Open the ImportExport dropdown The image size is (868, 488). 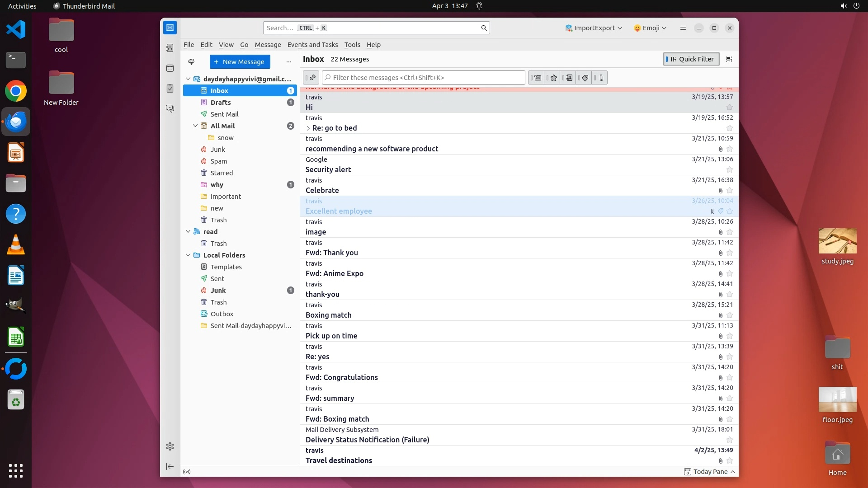click(x=594, y=28)
